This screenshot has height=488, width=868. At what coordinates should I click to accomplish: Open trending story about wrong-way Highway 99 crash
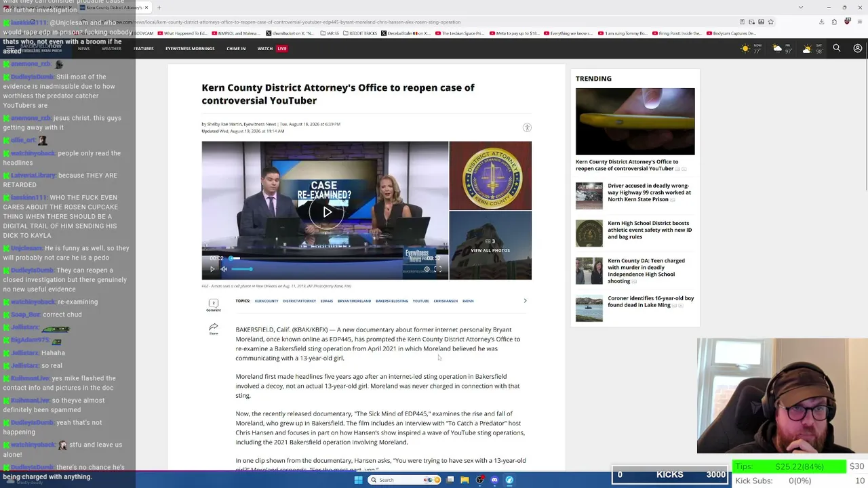[649, 192]
